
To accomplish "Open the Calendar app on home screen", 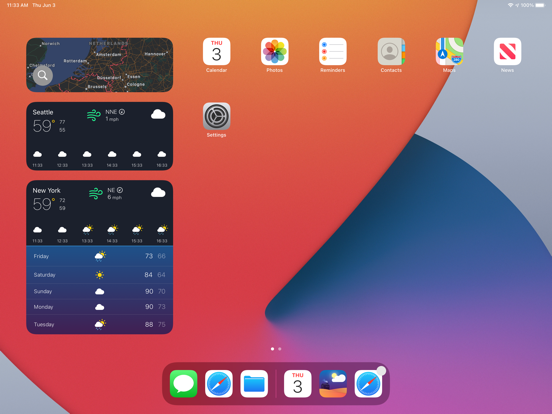I will (x=217, y=51).
